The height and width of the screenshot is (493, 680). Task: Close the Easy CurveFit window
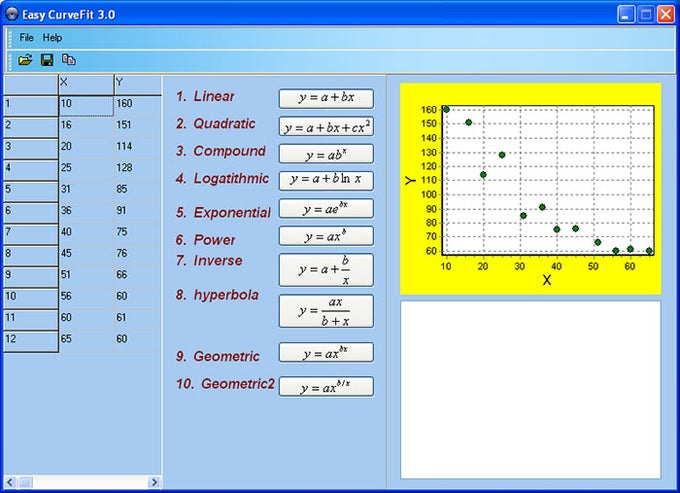tap(666, 14)
